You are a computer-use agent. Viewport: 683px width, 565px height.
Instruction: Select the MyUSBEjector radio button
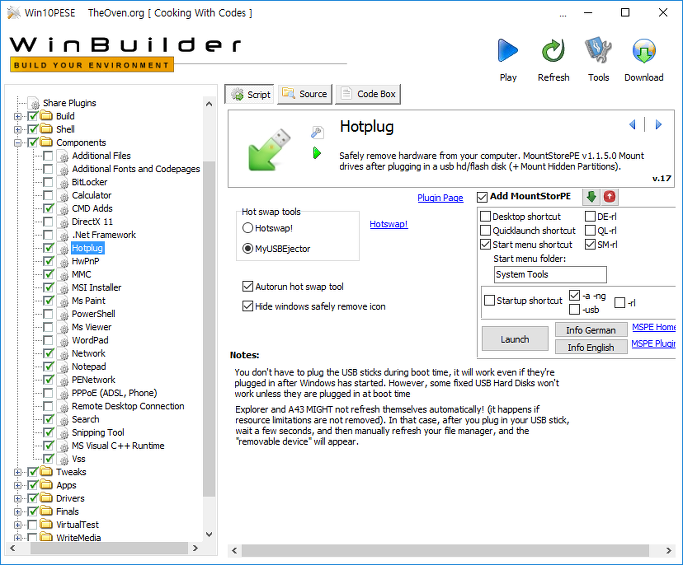tap(247, 248)
